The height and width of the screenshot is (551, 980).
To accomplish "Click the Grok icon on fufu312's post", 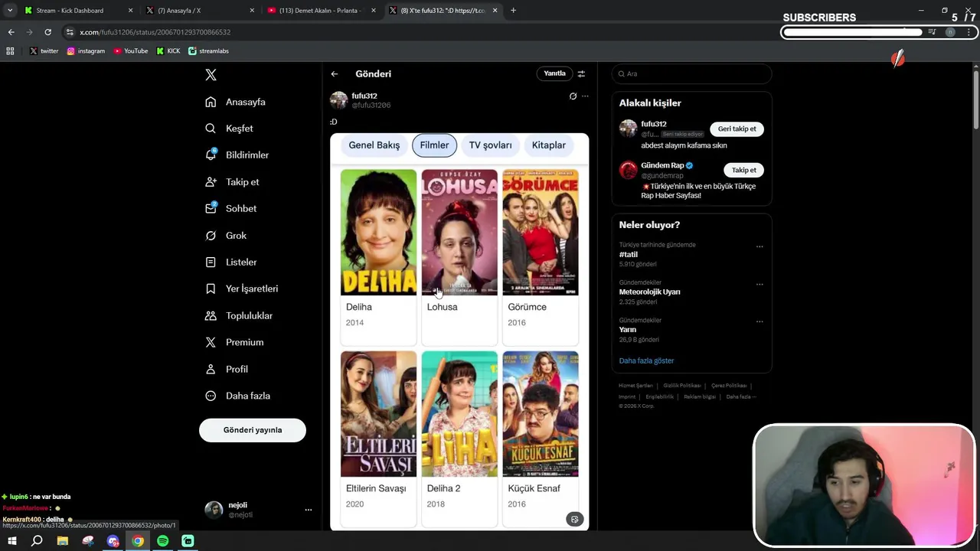I will pyautogui.click(x=573, y=96).
